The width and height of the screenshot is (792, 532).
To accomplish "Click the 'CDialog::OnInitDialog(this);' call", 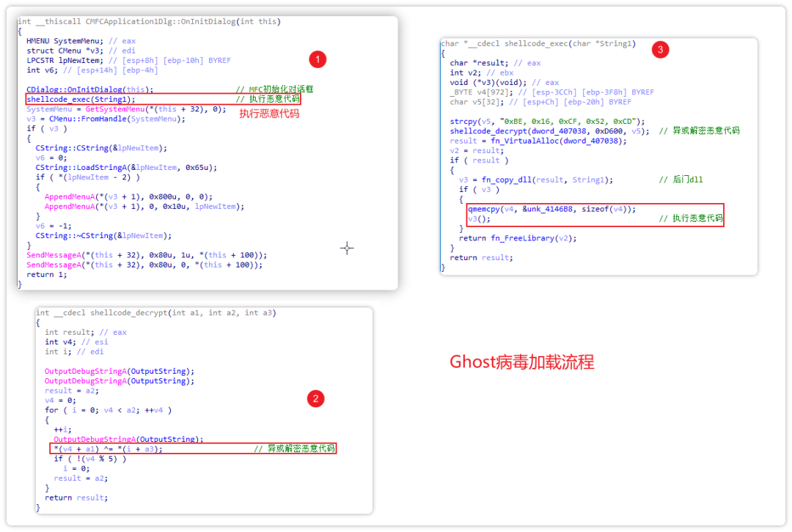I will 90,89.
